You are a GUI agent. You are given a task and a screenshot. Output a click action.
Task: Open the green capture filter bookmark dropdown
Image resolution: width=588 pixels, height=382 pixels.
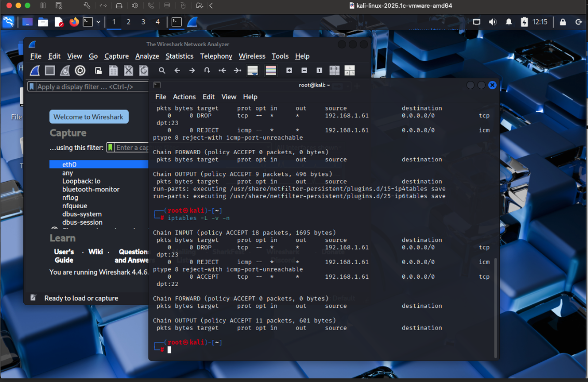[110, 147]
